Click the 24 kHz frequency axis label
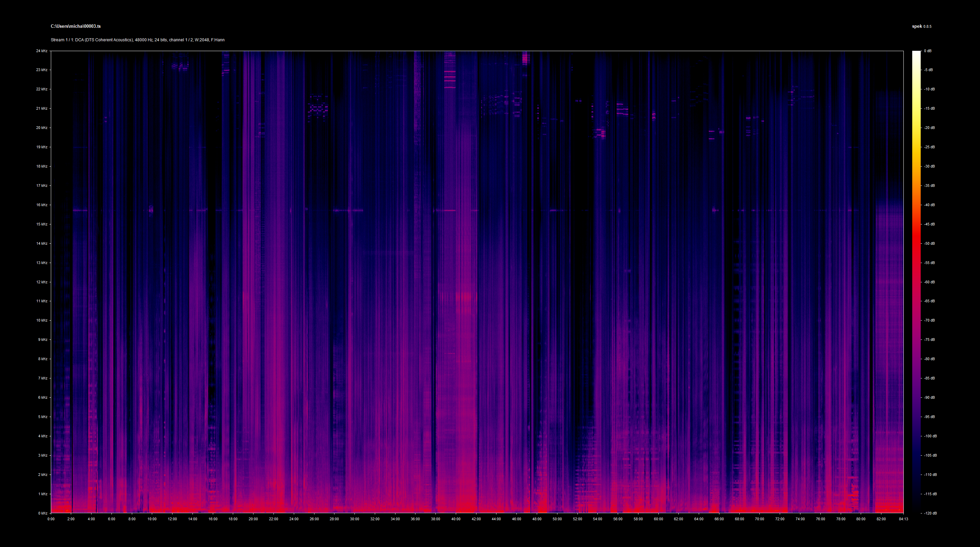Viewport: 980px width, 547px height. (x=41, y=50)
